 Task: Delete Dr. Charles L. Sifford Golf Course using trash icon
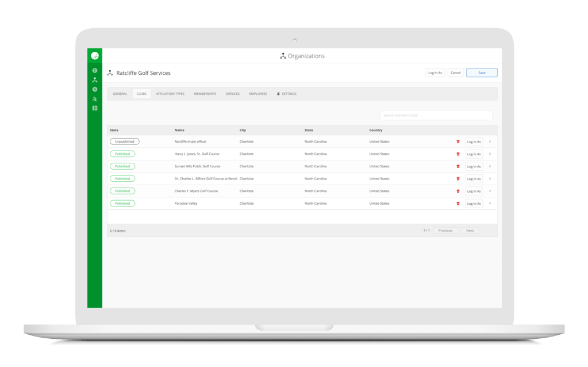(x=458, y=179)
